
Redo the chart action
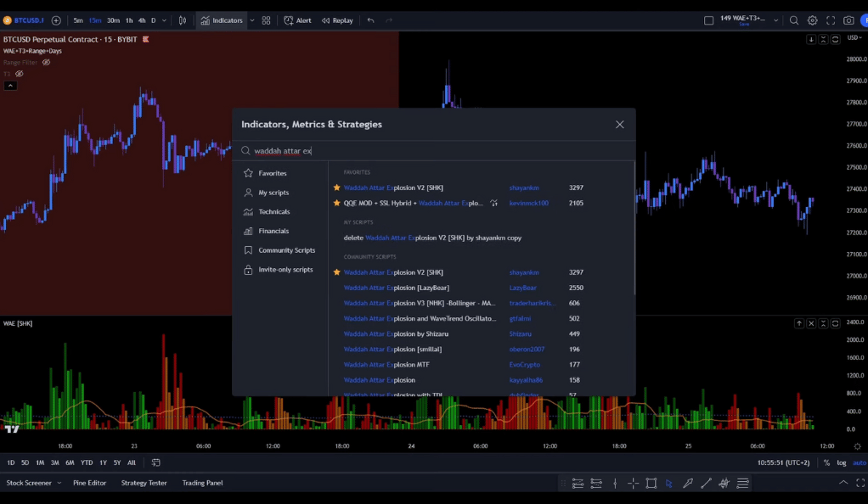[x=389, y=20]
